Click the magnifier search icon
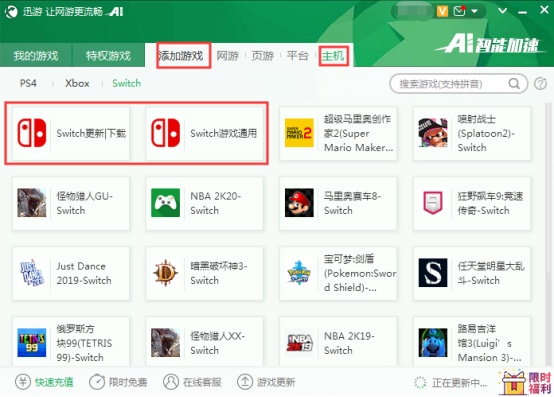554x397 pixels. coord(514,84)
